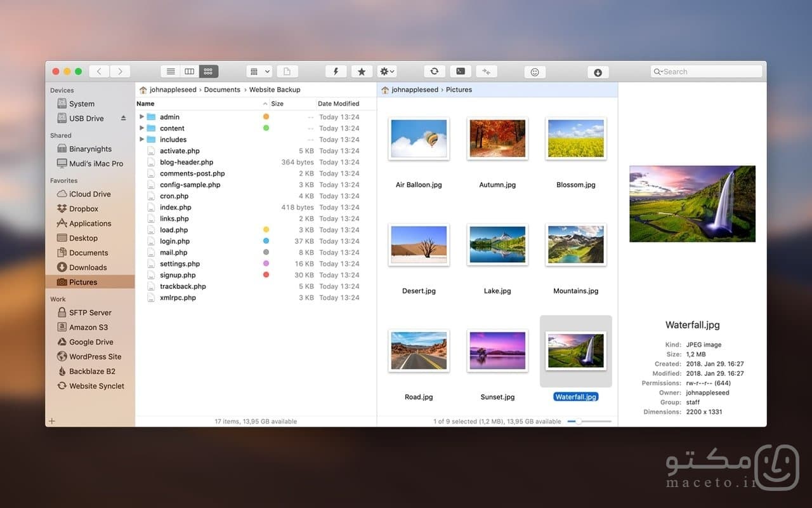Open the terminal toolbar icon

(x=461, y=72)
